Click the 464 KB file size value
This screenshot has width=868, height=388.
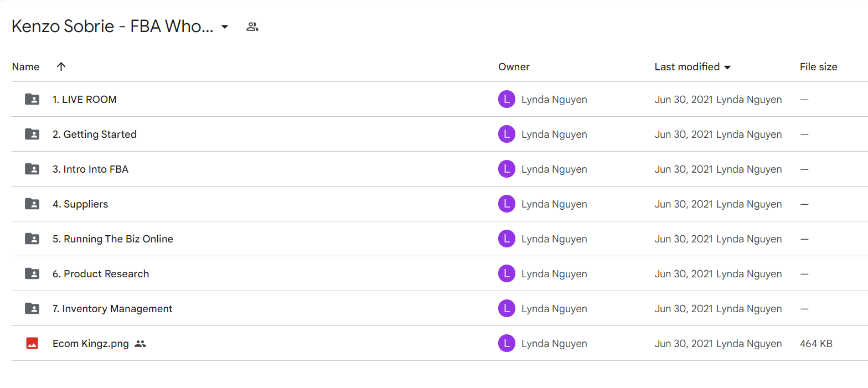tap(816, 344)
